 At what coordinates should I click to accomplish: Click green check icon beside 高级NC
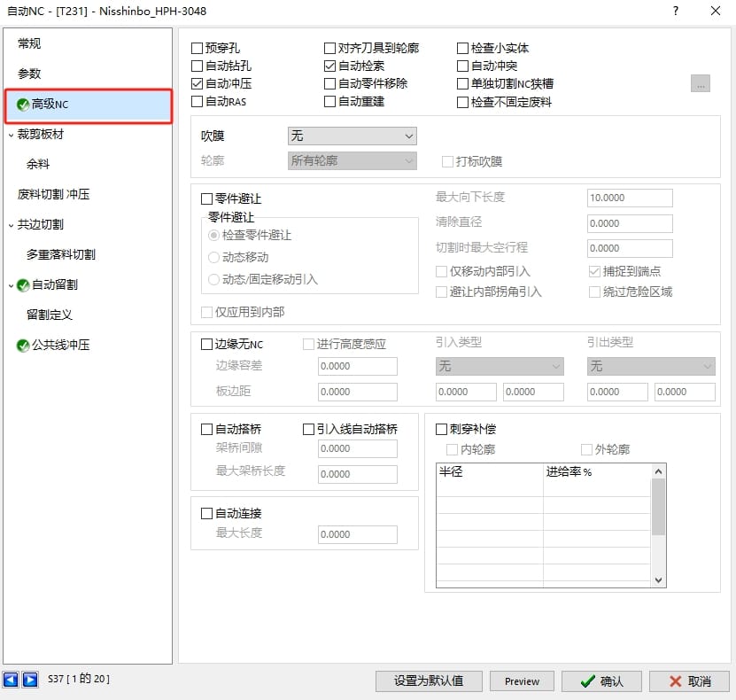point(23,105)
